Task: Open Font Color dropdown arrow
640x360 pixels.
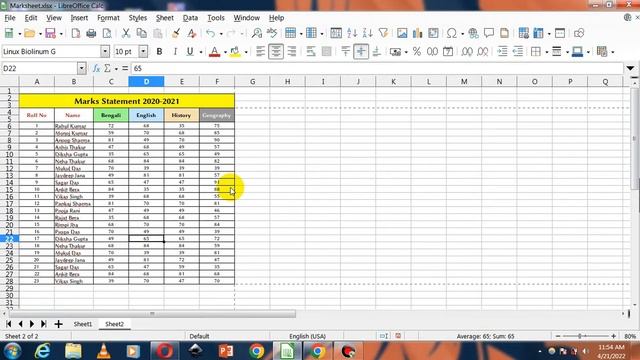Action: (225, 52)
